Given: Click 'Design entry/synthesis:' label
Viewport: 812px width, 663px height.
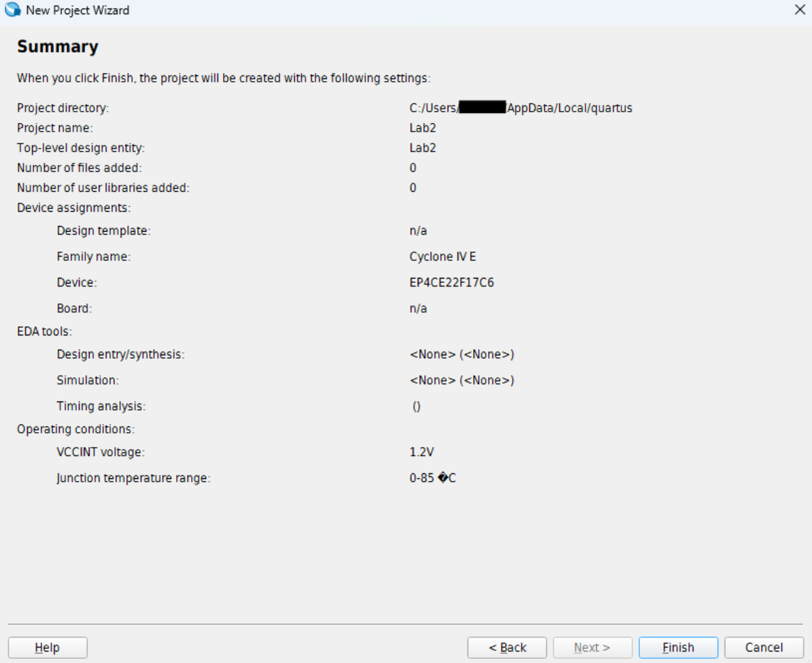Looking at the screenshot, I should 121,355.
